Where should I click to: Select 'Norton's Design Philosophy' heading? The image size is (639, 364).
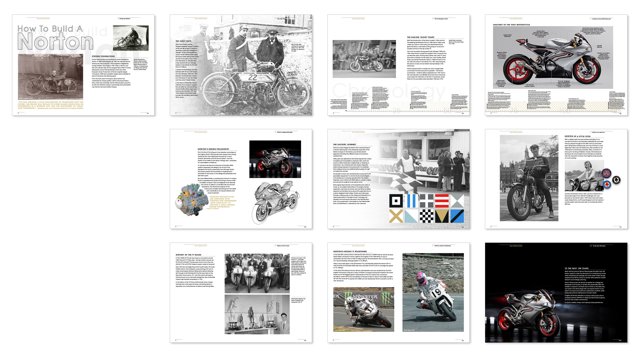tap(213, 149)
